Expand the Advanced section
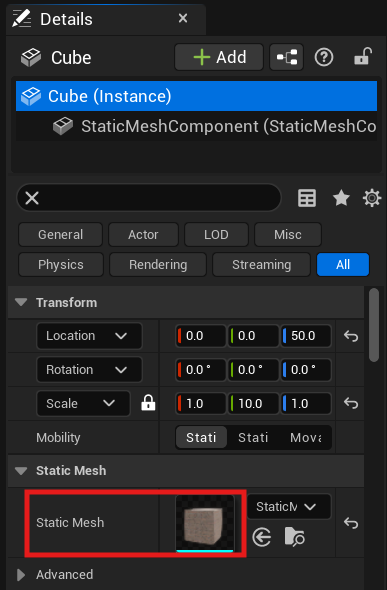Viewport: 387px width, 590px height. 21,575
